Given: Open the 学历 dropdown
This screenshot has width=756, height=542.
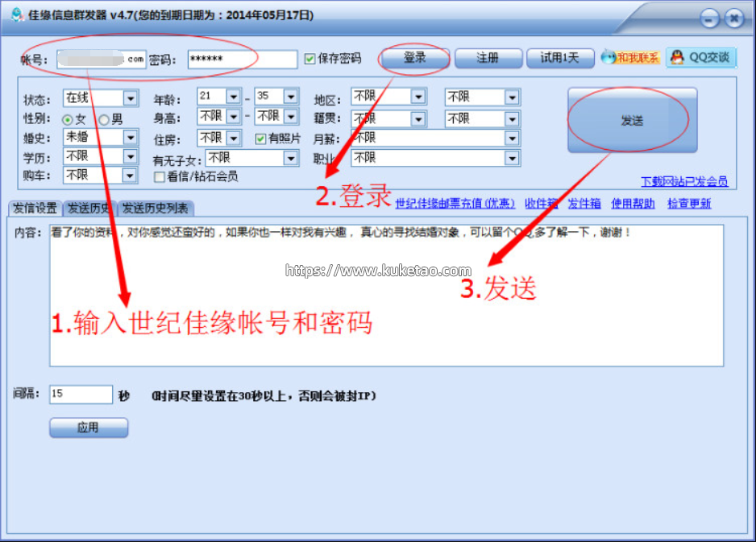Looking at the screenshot, I should pyautogui.click(x=101, y=156).
